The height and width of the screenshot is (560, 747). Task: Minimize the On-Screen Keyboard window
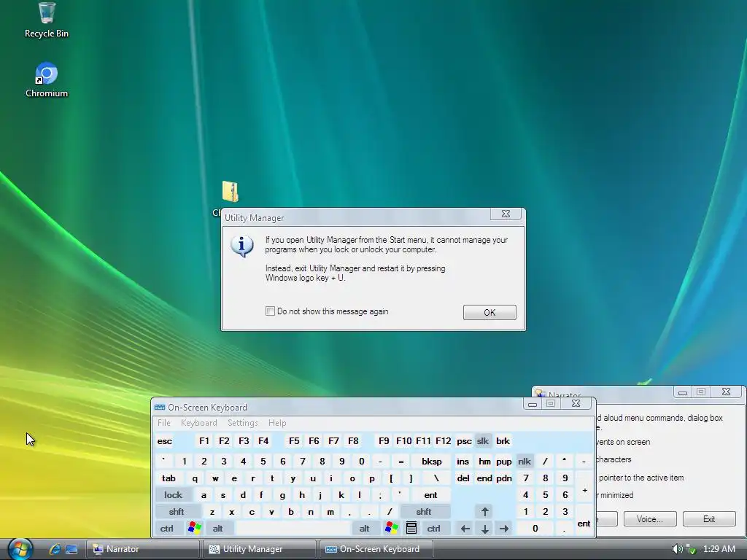coord(532,404)
